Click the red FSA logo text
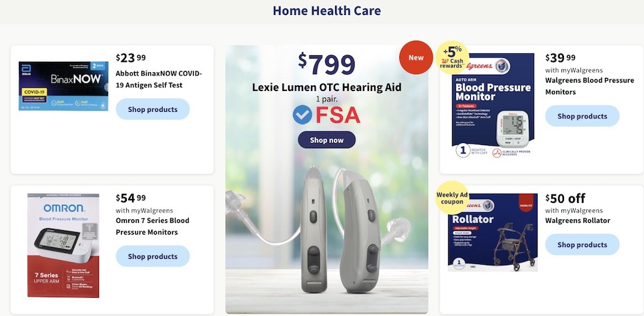Screen dimensions: 644x316 (338, 115)
